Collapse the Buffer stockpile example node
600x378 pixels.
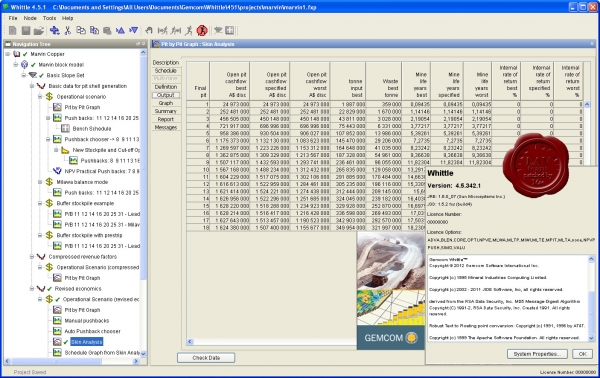coord(40,203)
